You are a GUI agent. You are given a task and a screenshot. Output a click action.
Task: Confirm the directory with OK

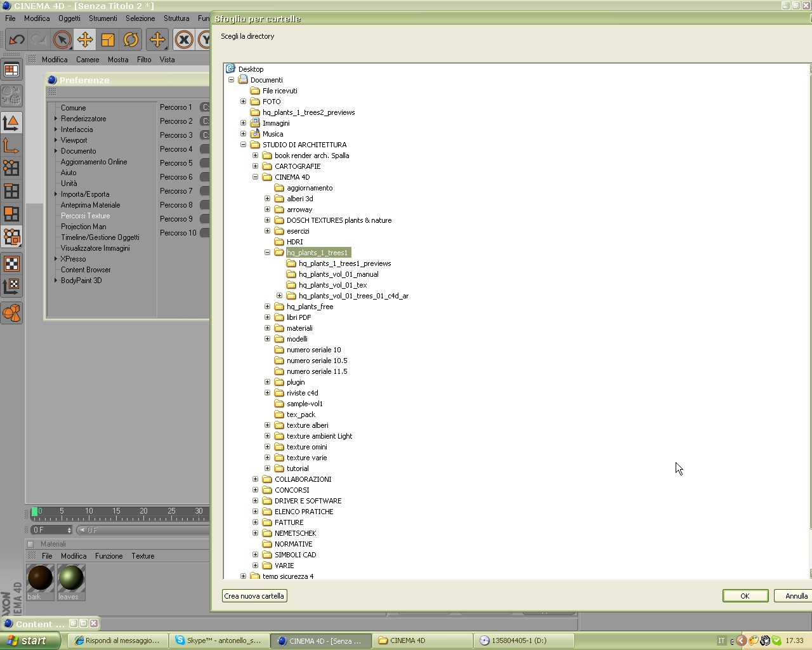tap(745, 596)
